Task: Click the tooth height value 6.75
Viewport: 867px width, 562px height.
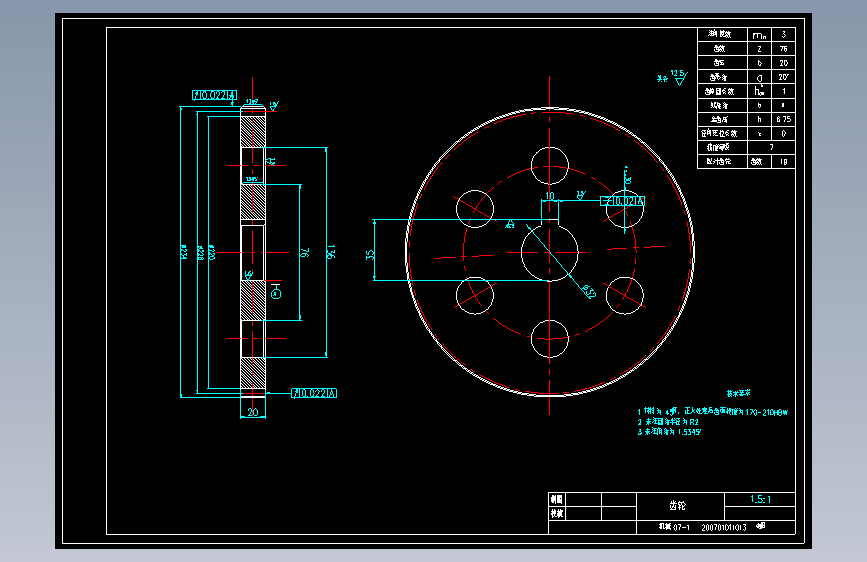Action: pos(784,119)
